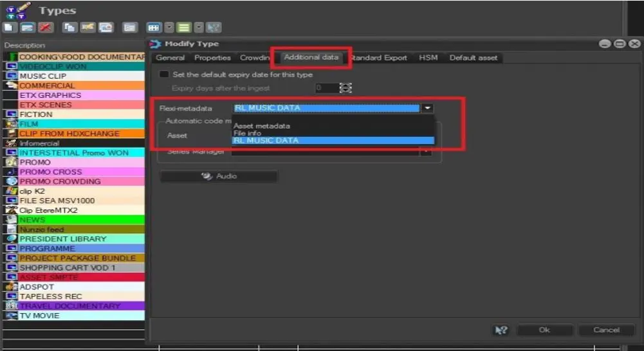Viewport: 644px width, 351px height.
Task: Open the HSM tab
Action: point(428,58)
